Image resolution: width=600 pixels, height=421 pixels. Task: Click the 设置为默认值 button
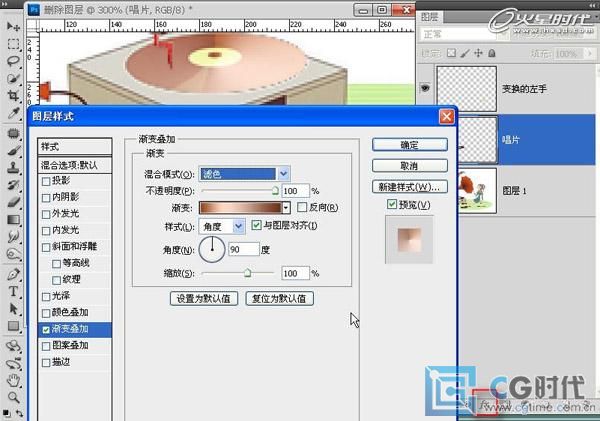coord(204,299)
